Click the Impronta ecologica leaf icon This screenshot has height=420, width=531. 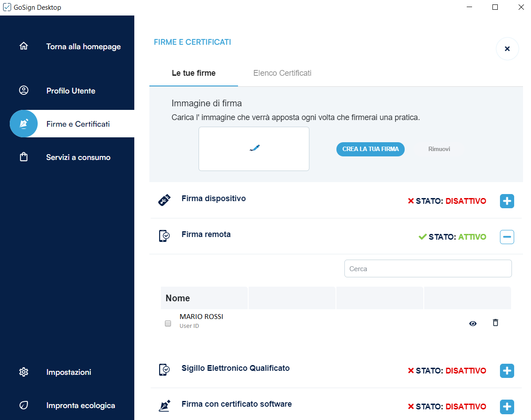click(x=24, y=405)
